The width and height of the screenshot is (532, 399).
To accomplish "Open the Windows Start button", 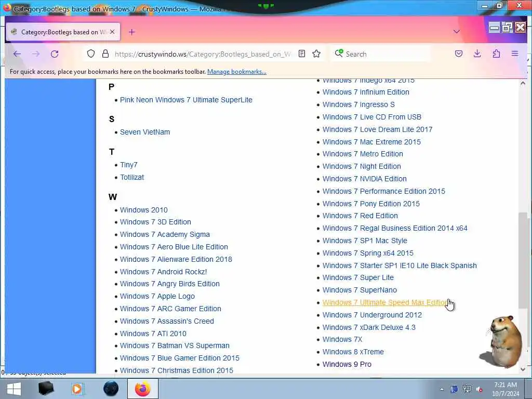I will 14,389.
